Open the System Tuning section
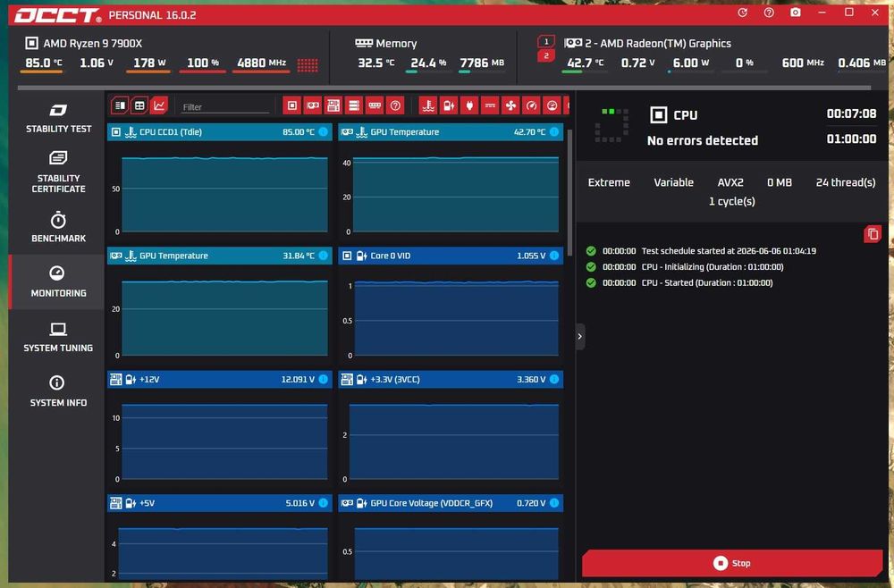894x588 pixels. coord(58,337)
